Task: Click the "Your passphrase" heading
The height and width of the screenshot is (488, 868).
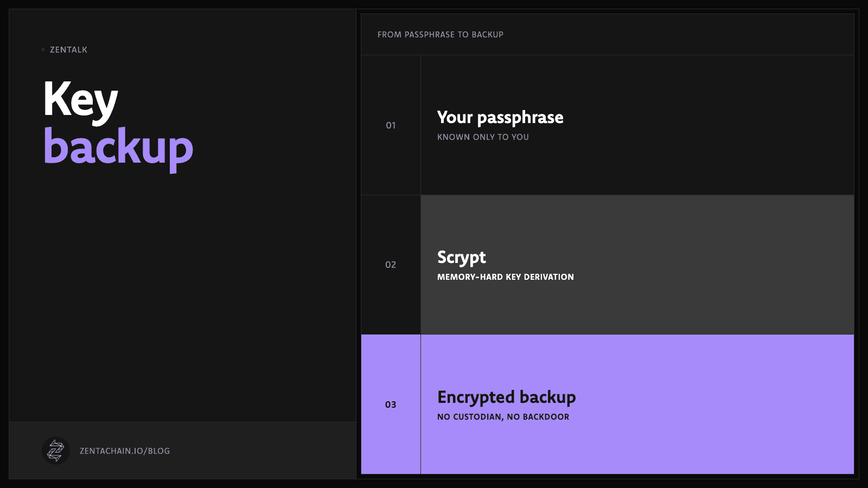Action: 500,118
